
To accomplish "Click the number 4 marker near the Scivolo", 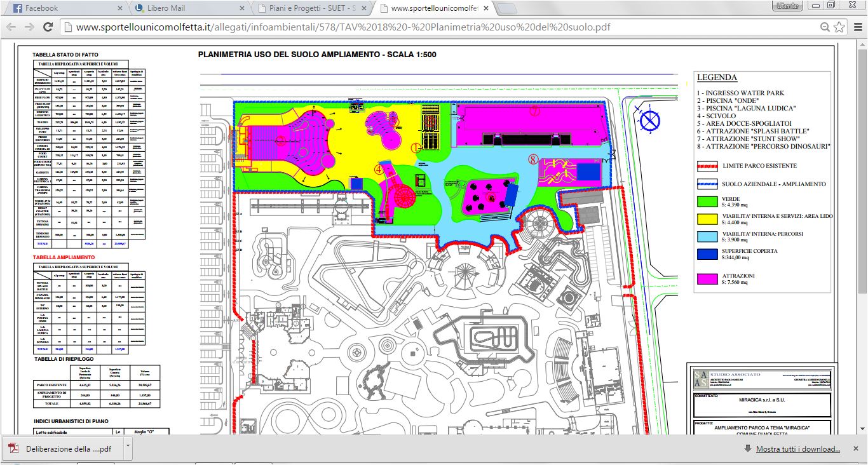I will pyautogui.click(x=379, y=170).
